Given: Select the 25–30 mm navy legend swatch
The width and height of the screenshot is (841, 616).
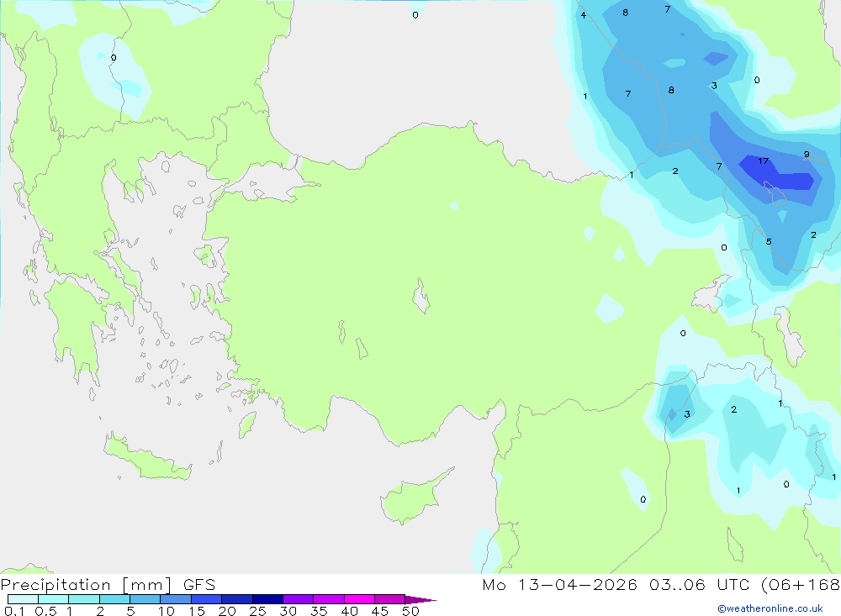Looking at the screenshot, I should [x=267, y=599].
